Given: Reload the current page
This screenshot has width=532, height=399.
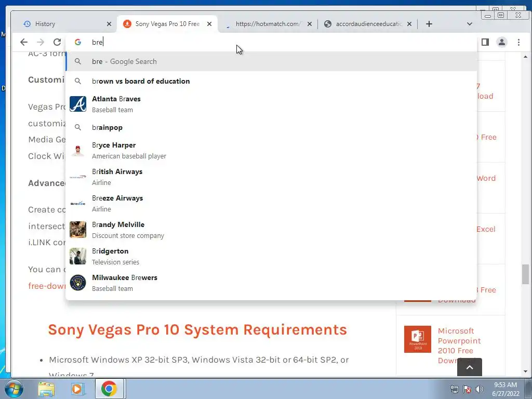Looking at the screenshot, I should point(57,42).
